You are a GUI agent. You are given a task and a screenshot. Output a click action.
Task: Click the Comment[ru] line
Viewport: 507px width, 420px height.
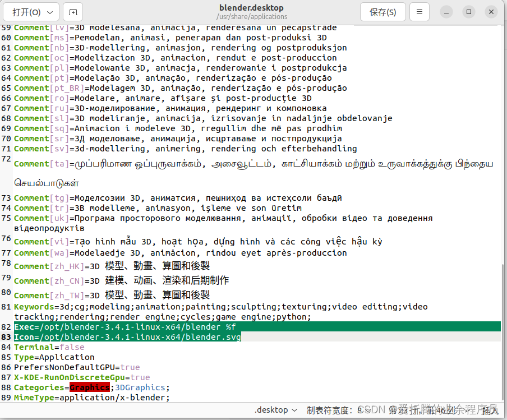[x=170, y=108]
